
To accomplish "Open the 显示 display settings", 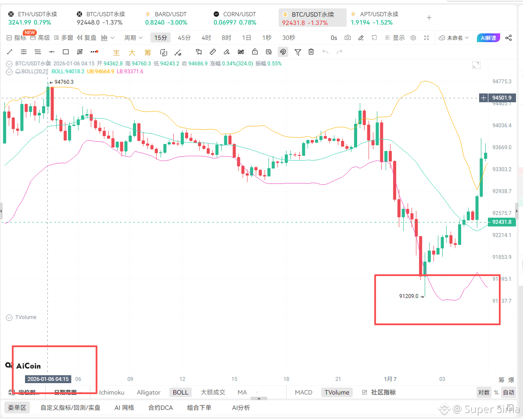I will 395,38.
